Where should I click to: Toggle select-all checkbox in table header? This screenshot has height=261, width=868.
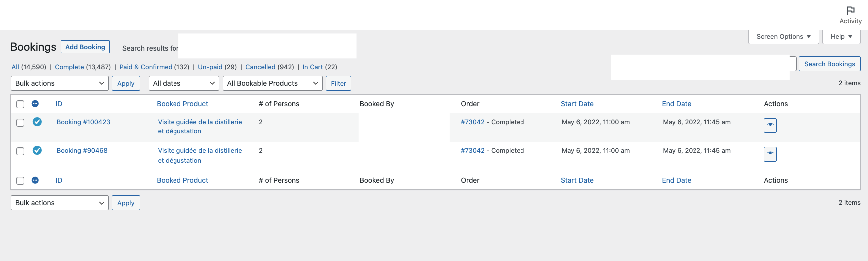pos(20,104)
